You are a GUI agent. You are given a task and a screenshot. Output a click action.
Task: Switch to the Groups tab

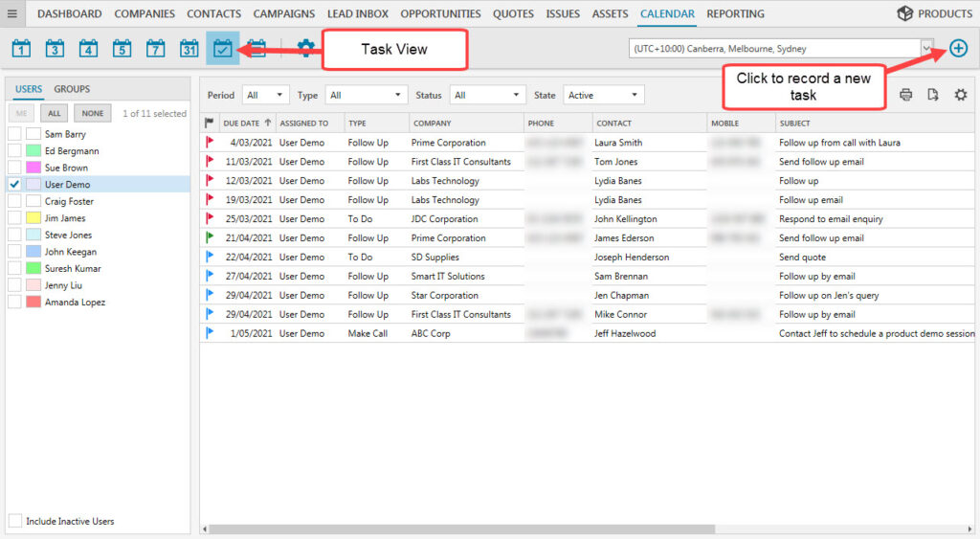coord(72,89)
